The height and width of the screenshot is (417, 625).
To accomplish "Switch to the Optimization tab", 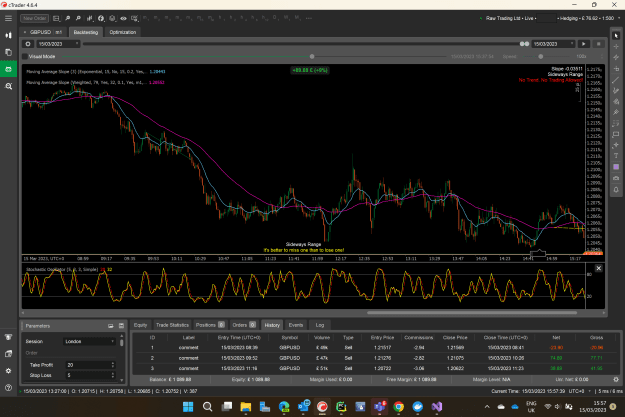I will [x=123, y=32].
